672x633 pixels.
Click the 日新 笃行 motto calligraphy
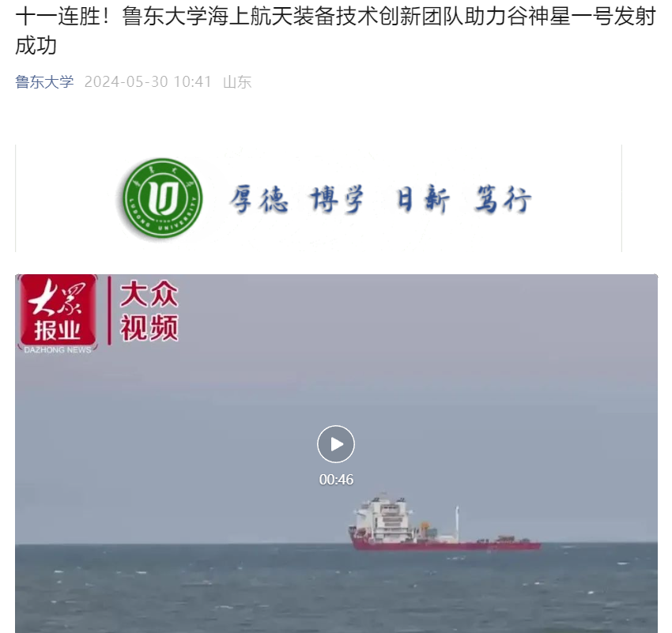[464, 199]
